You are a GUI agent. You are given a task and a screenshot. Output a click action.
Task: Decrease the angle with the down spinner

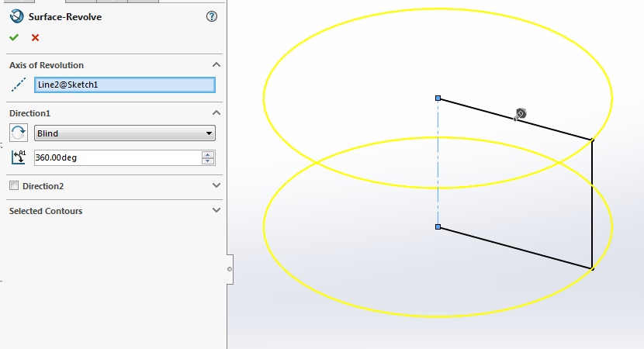tap(208, 161)
